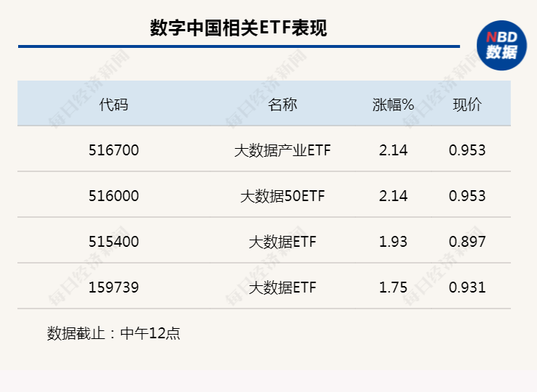Screen dimensions: 537x392
Task: Select fund code 159739
Action: (114, 287)
